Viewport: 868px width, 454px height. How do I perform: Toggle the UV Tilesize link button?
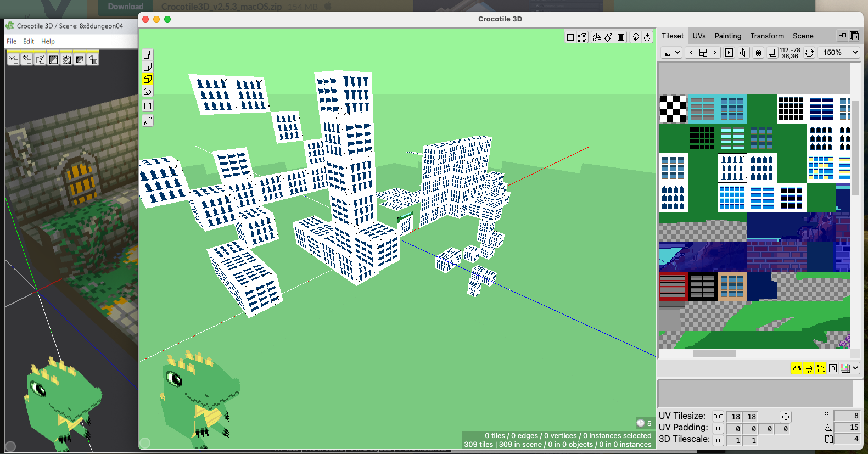(718, 417)
